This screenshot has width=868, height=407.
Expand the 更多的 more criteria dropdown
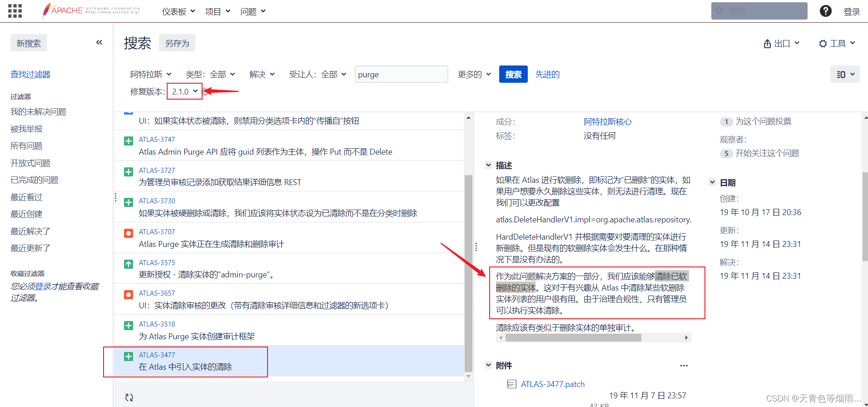coord(474,75)
